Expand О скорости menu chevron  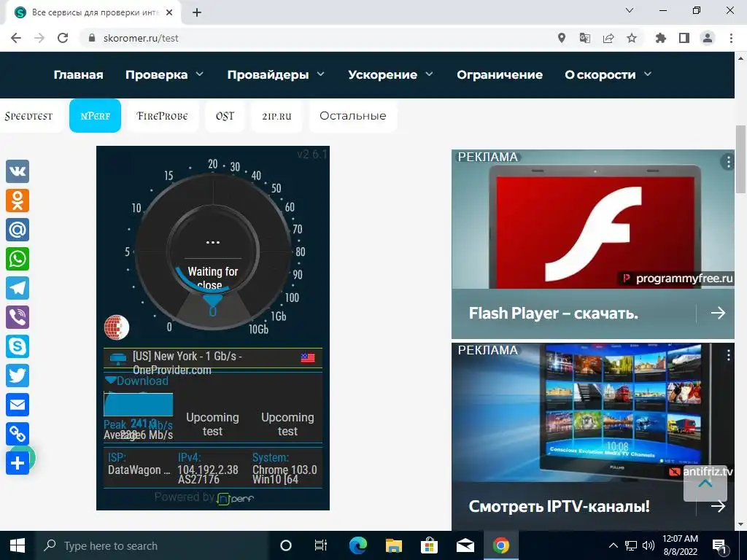tap(648, 74)
